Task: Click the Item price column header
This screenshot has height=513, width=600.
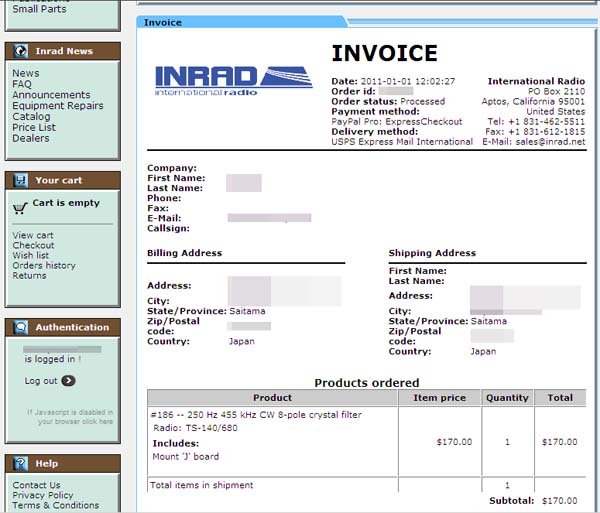Action: coord(440,398)
